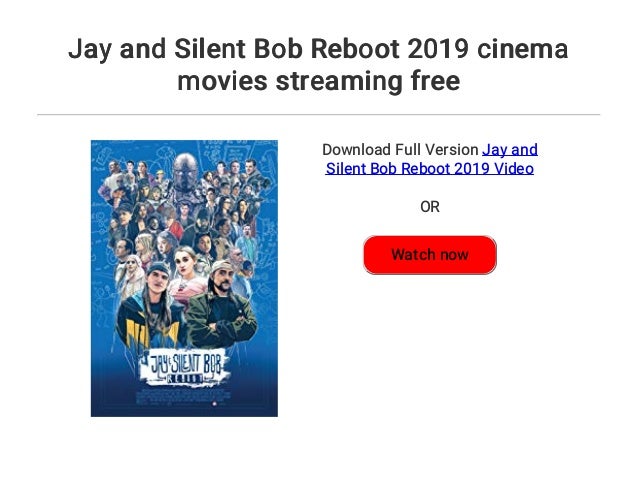Viewport: 638px width, 479px height.
Task: Click the "Jay and" part of the hyperlink
Action: 510,150
